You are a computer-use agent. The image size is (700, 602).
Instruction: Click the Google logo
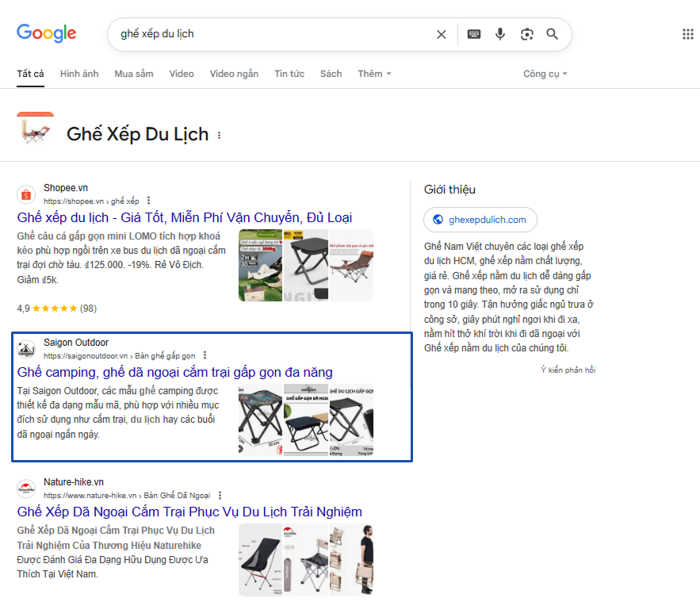click(x=47, y=33)
